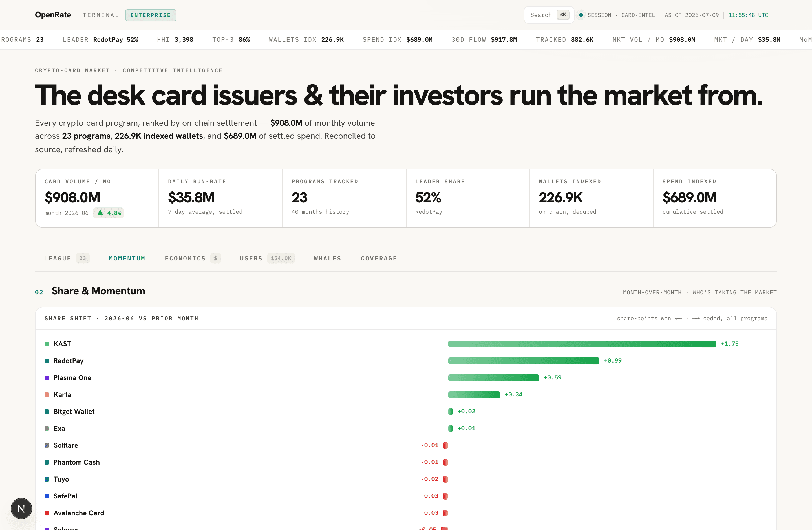Switch to the USERS tab

267,258
